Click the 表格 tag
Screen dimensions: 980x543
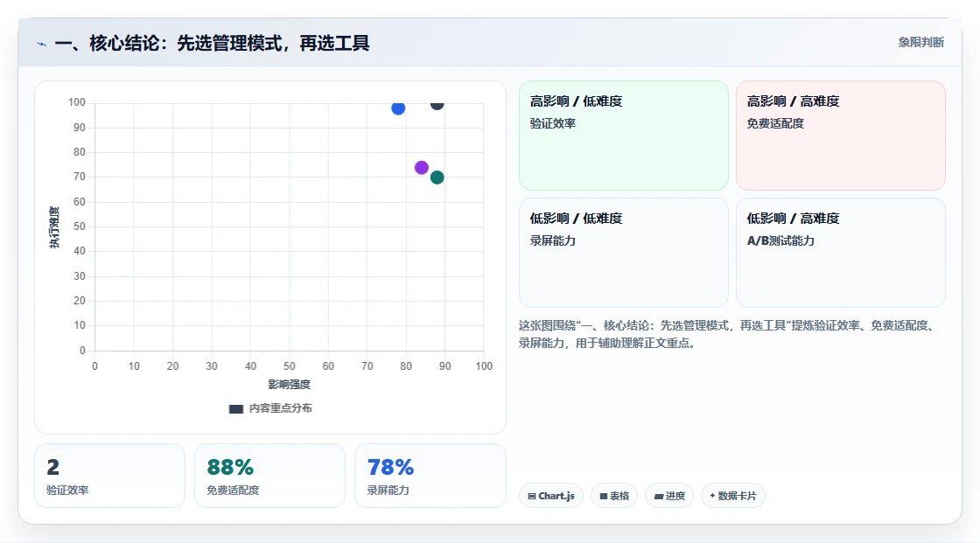click(x=614, y=496)
